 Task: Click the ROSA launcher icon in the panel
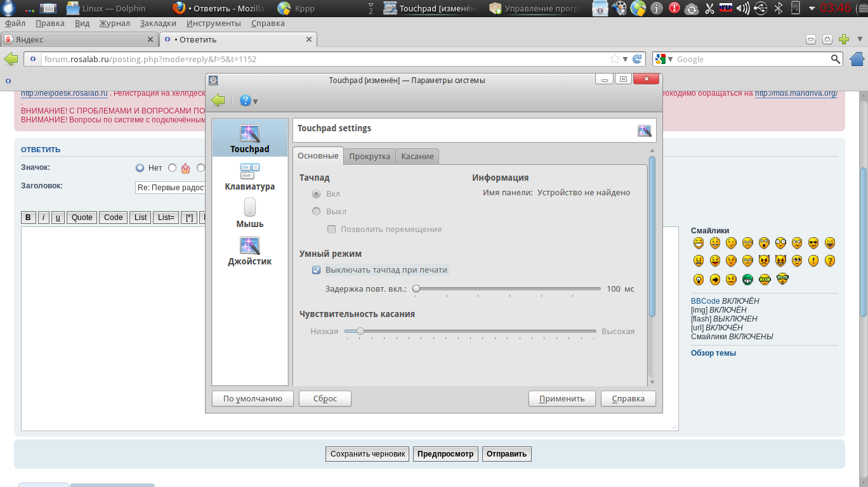[x=10, y=8]
